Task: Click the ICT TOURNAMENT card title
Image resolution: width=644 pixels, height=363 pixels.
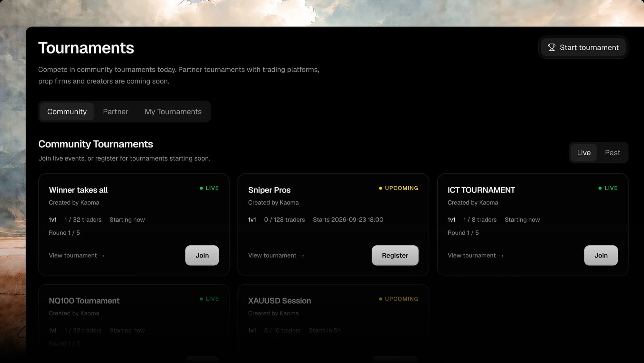Action: [x=481, y=190]
